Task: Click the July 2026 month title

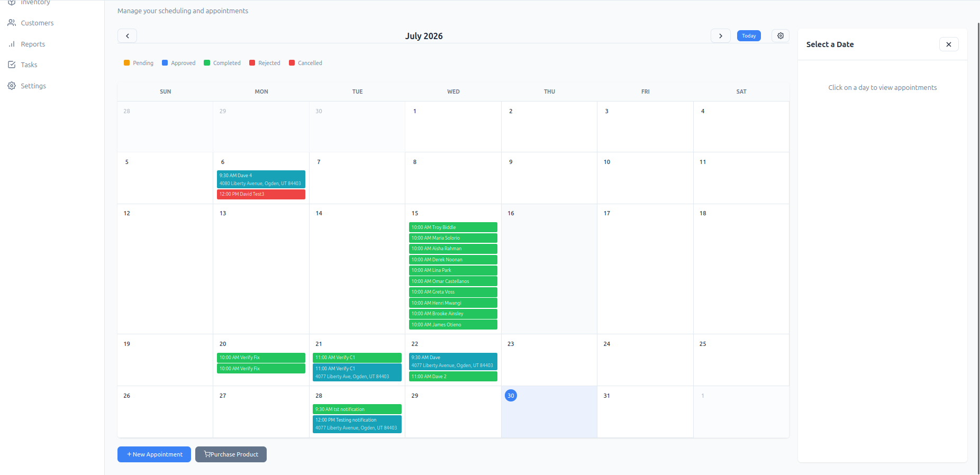Action: pos(424,36)
